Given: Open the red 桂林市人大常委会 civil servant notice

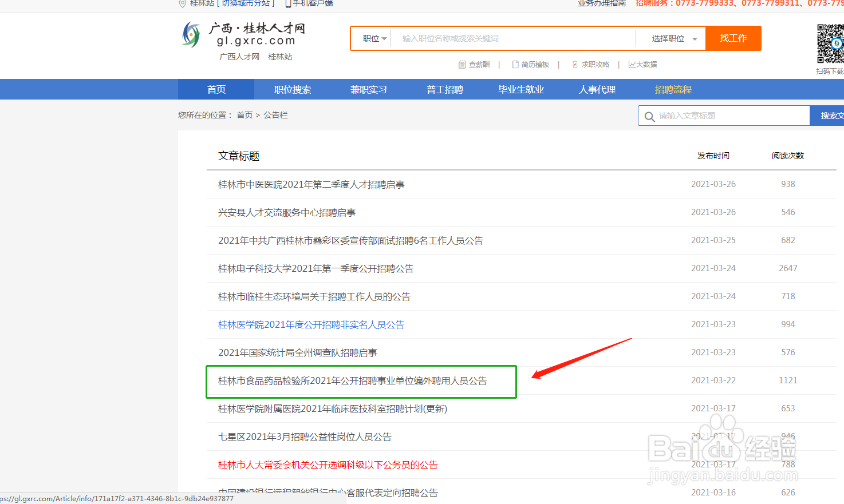Looking at the screenshot, I should coord(328,465).
